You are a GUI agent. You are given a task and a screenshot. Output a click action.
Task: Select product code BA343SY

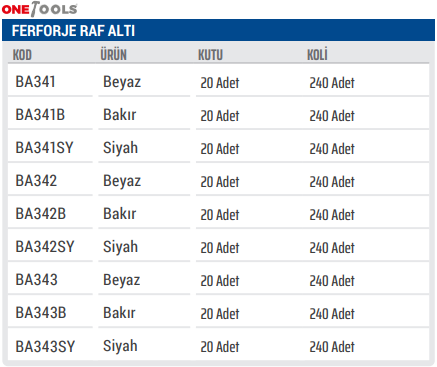pos(45,346)
